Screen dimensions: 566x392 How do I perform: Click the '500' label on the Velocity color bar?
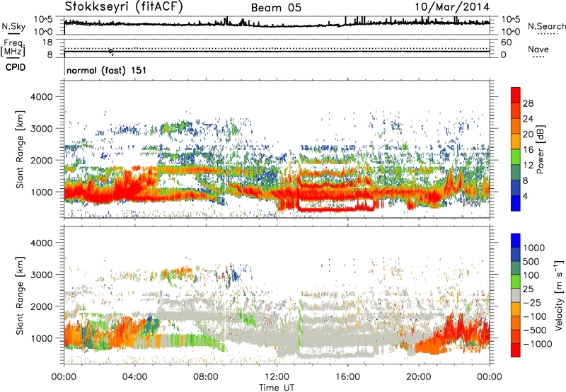click(x=531, y=261)
